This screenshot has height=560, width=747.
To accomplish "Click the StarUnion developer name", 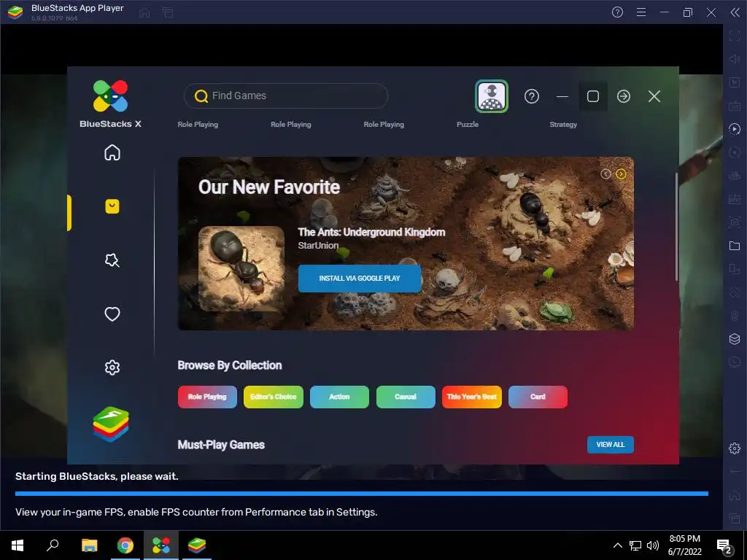I will coord(318,245).
